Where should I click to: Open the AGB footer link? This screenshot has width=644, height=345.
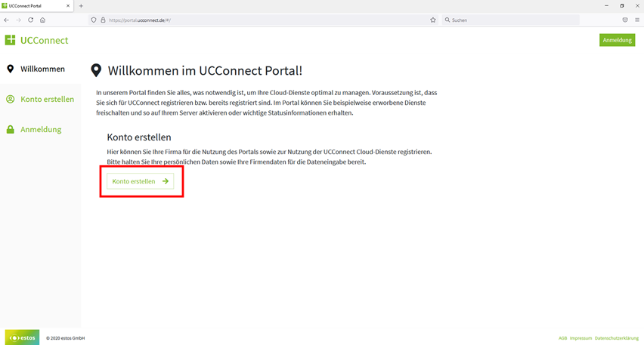pyautogui.click(x=562, y=338)
